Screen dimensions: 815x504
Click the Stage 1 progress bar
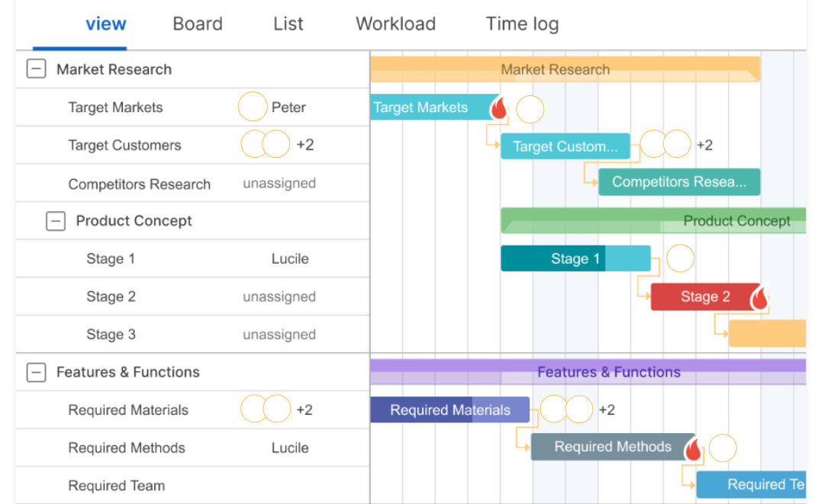click(x=575, y=259)
